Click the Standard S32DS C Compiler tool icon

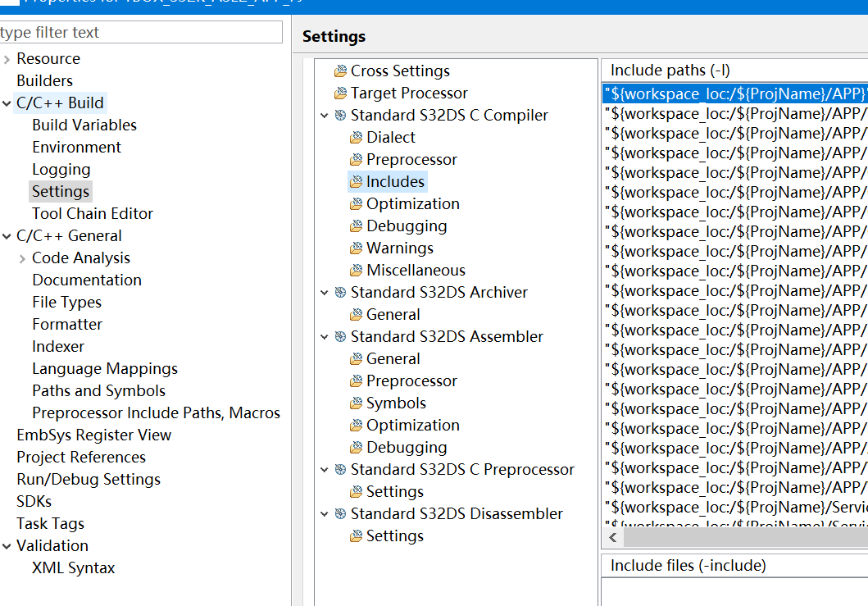point(340,116)
